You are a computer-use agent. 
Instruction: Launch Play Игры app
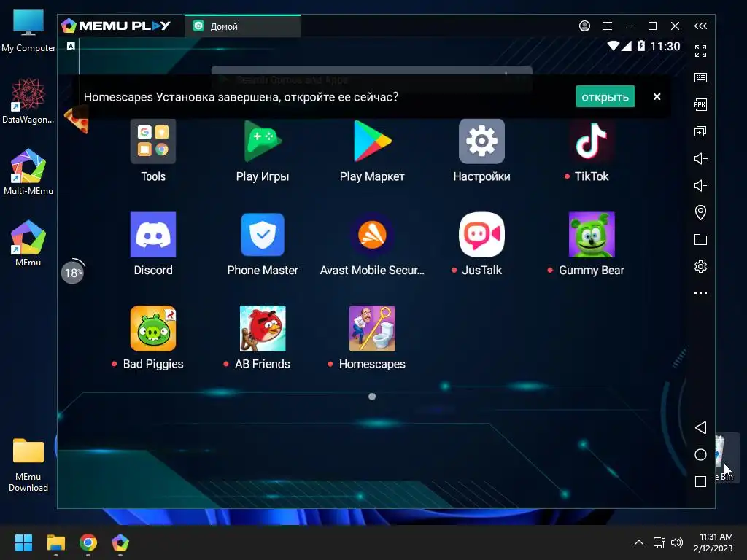click(x=263, y=141)
